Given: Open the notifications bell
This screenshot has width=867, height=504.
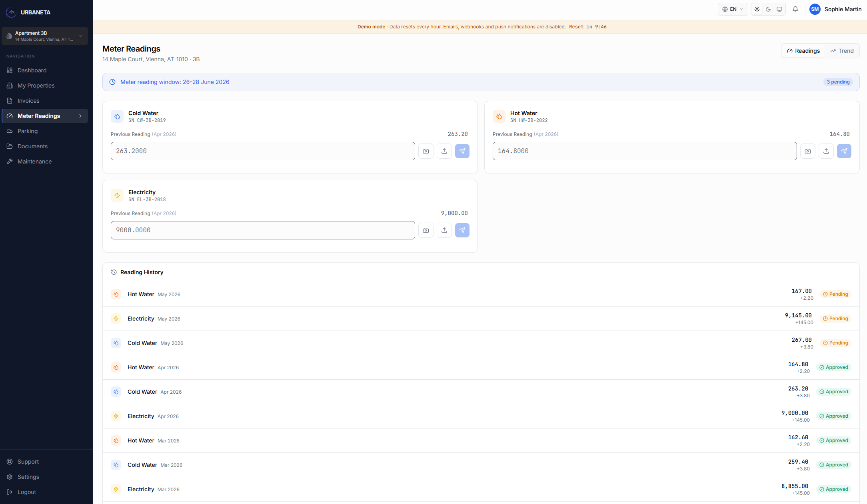Looking at the screenshot, I should (x=795, y=9).
